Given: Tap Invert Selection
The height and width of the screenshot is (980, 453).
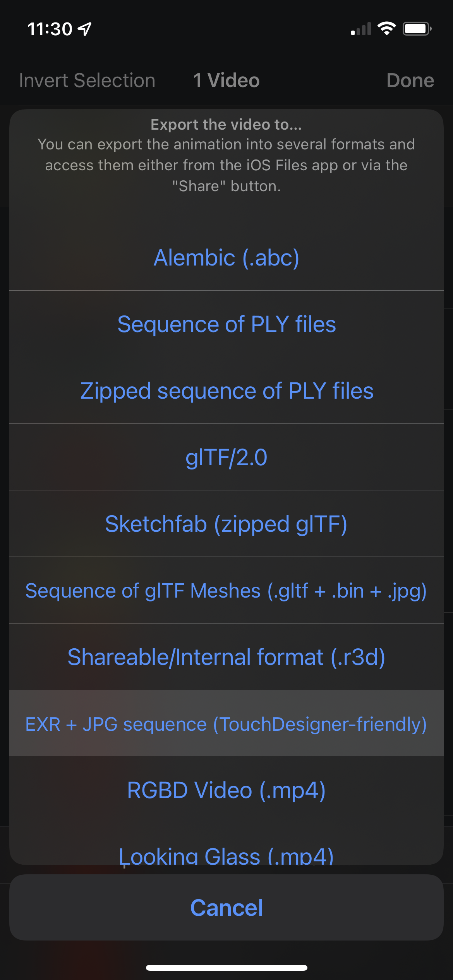Looking at the screenshot, I should click(x=87, y=81).
